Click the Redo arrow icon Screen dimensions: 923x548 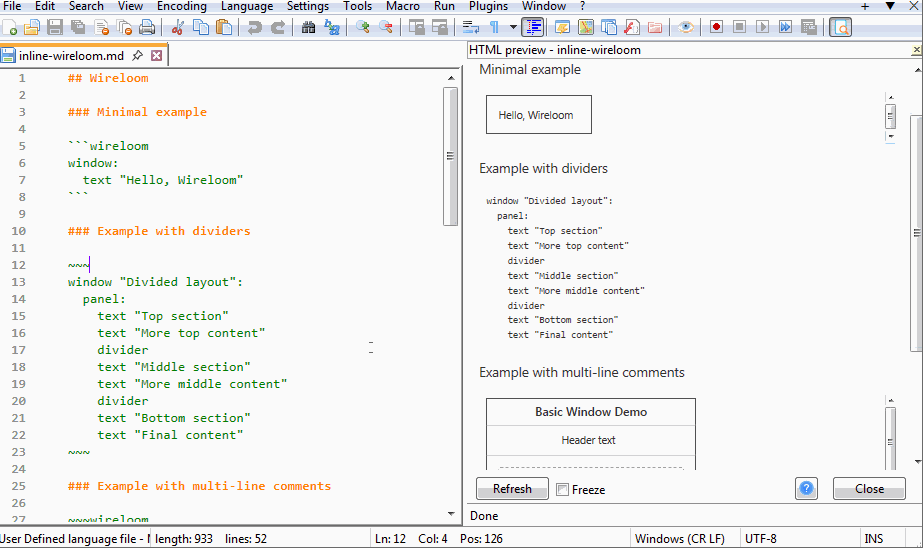point(277,27)
